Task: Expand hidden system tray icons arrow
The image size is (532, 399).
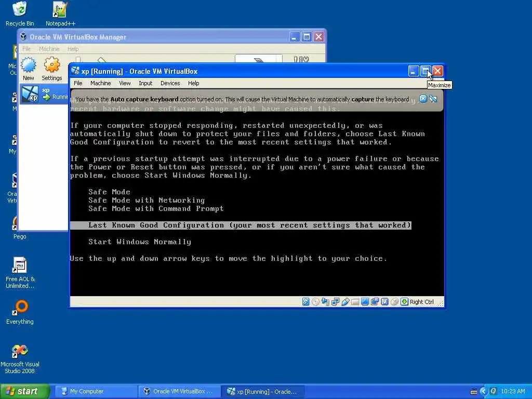Action: point(484,392)
